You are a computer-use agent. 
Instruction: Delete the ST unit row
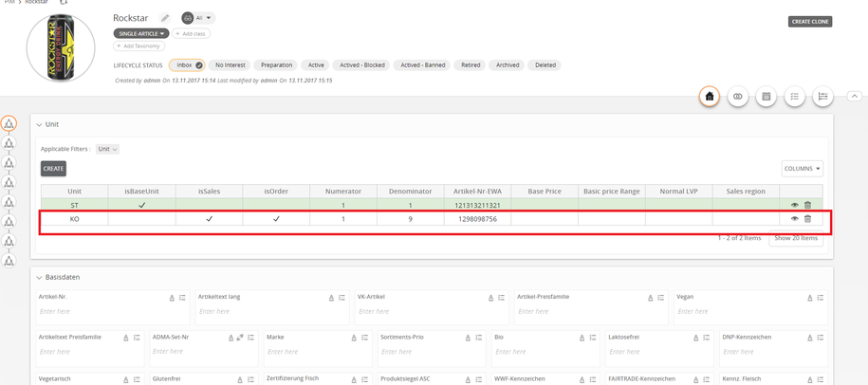(807, 205)
